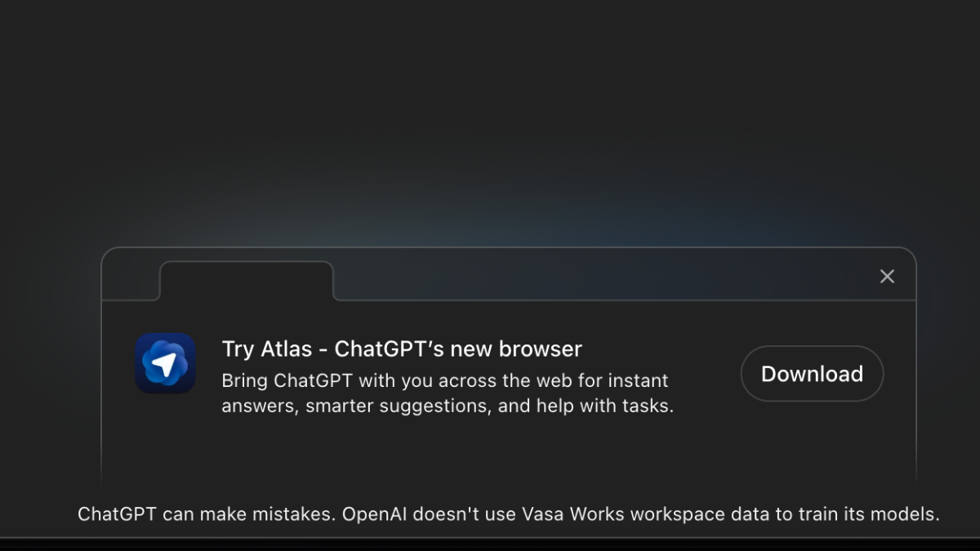Viewport: 980px width, 551px height.
Task: Click the Atlas browser app icon
Action: [x=165, y=363]
